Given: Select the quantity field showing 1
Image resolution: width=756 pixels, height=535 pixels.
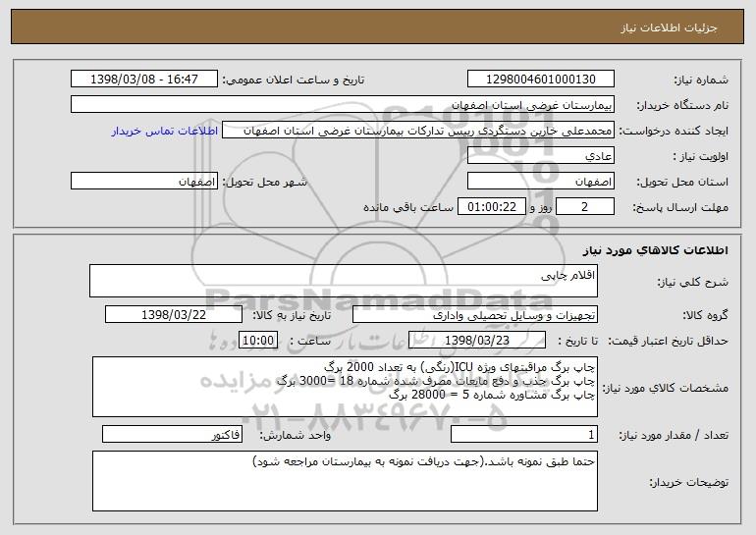Looking at the screenshot, I should (x=524, y=434).
